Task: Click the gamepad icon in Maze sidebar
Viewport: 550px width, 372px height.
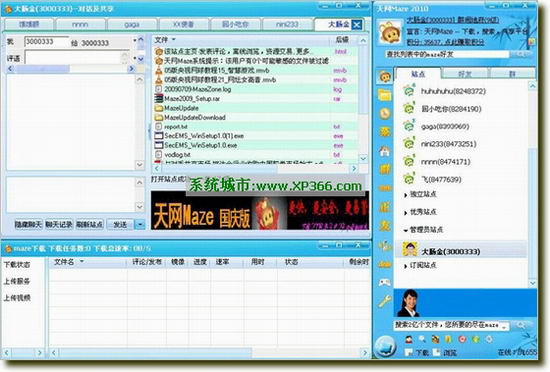Action: point(385,282)
